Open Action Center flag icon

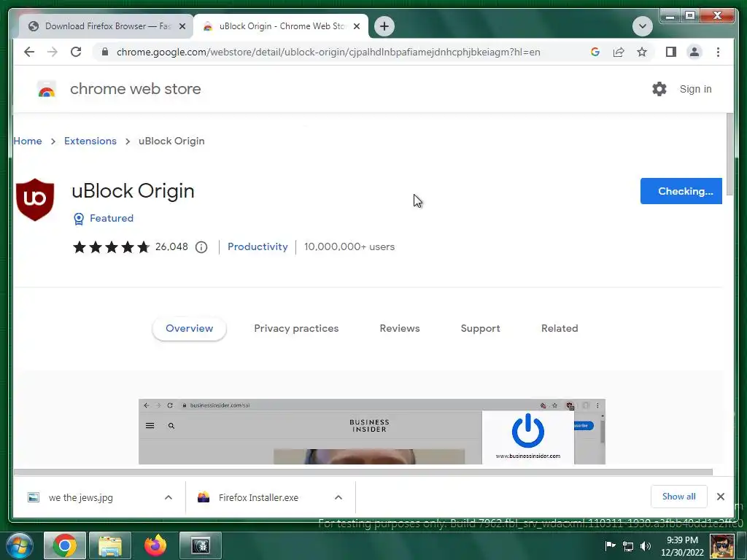[x=611, y=546]
